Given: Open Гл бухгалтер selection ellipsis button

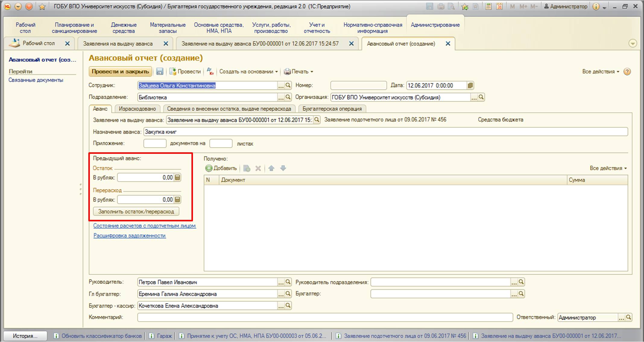Looking at the screenshot, I should pyautogui.click(x=281, y=294).
